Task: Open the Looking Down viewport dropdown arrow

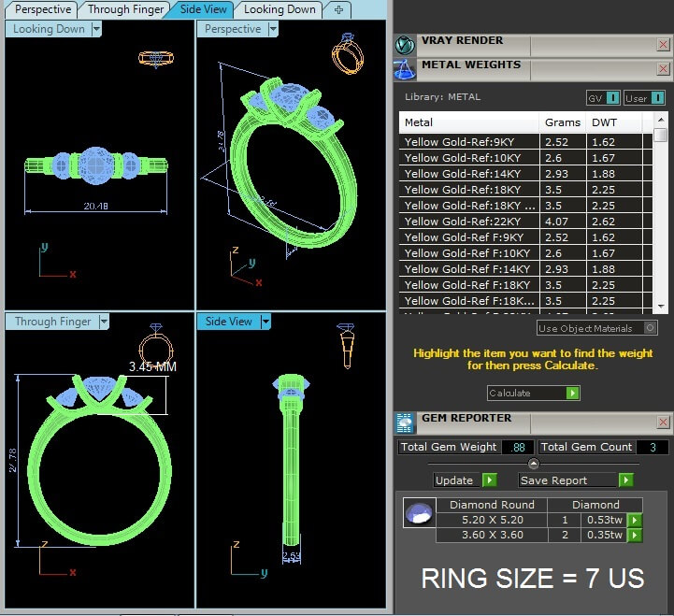Action: click(96, 29)
